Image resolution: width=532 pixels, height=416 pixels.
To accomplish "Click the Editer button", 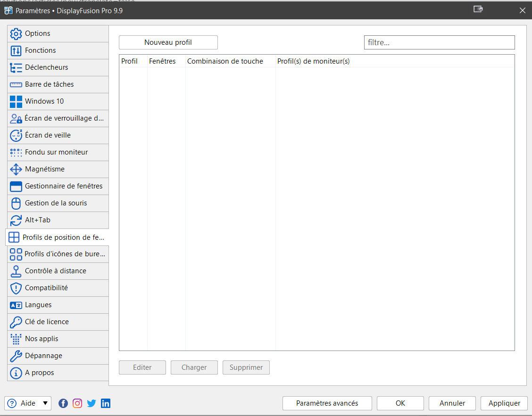I will (x=142, y=367).
